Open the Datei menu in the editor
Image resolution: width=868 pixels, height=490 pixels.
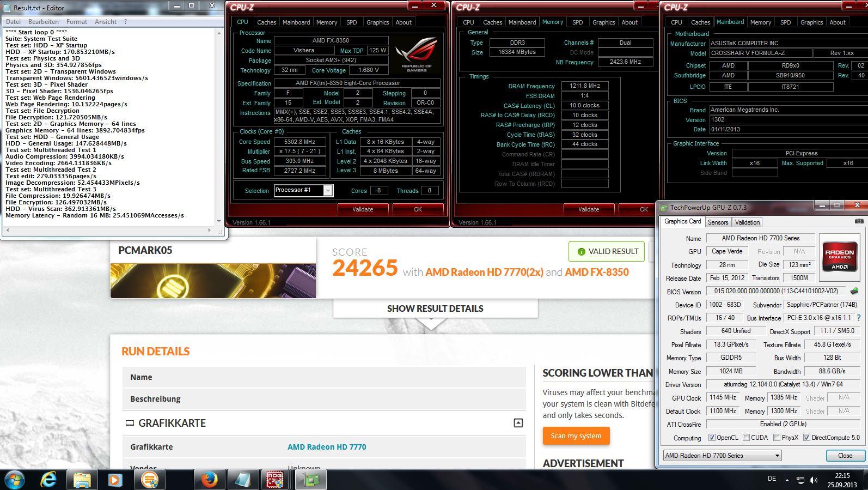tap(13, 22)
